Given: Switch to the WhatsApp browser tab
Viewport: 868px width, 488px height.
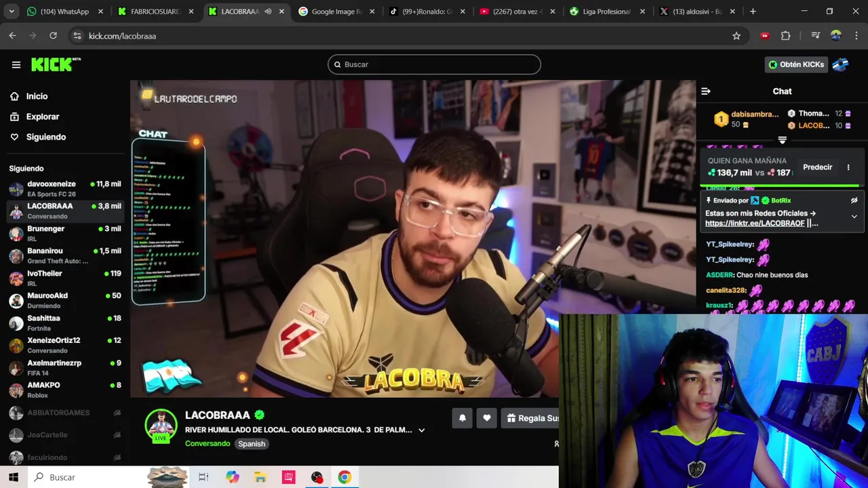Looking at the screenshot, I should pyautogui.click(x=64, y=12).
